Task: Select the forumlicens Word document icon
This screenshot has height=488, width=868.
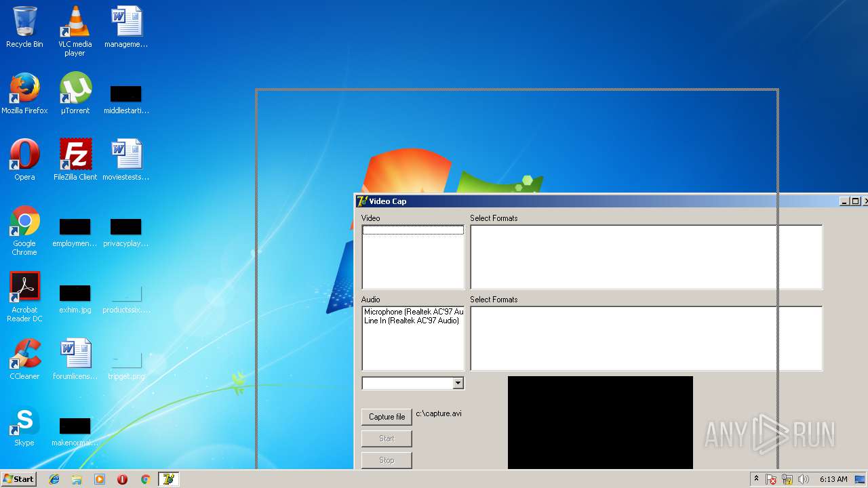Action: (x=75, y=359)
